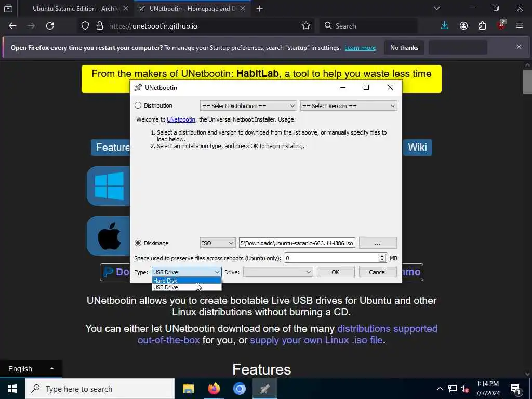Open the Select Version dropdown
This screenshot has height=399, width=532.
(349, 106)
